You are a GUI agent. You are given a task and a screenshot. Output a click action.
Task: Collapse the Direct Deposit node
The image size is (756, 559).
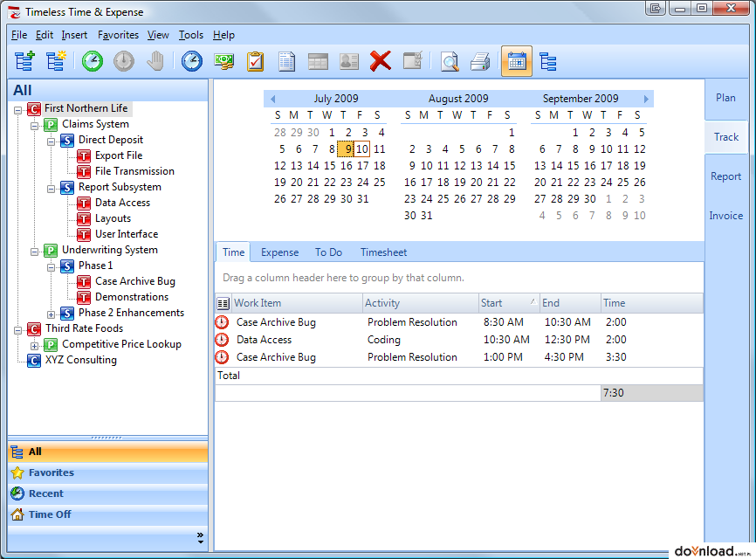coord(52,141)
